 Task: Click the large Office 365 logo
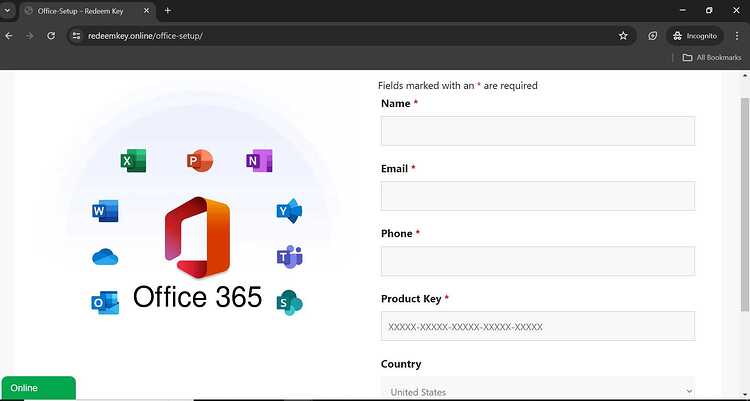click(x=198, y=237)
